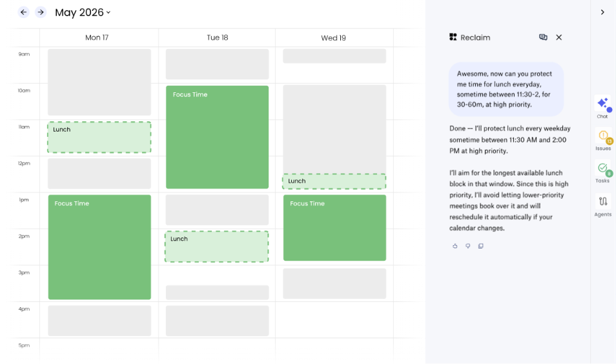Open Monday's Focus Time event

[x=99, y=247]
